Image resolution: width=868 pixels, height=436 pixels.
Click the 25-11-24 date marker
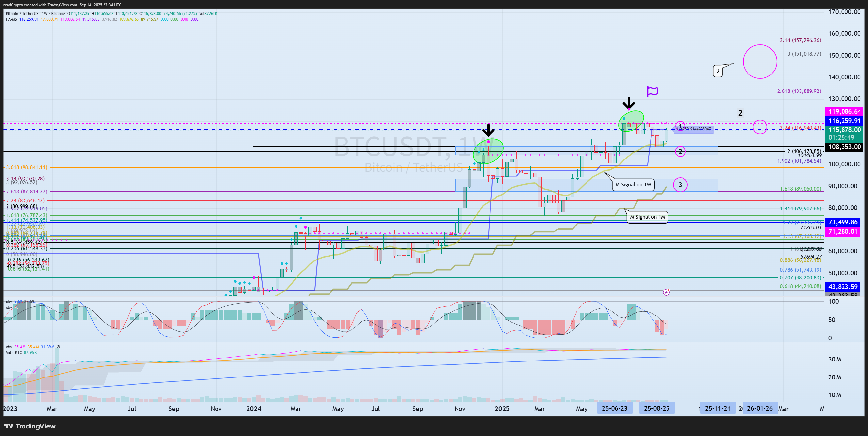pyautogui.click(x=718, y=408)
